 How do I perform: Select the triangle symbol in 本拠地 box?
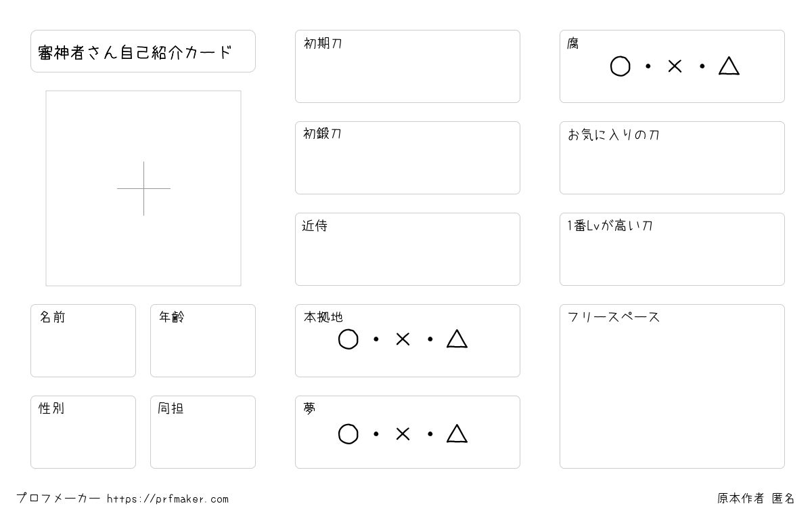[x=457, y=339]
